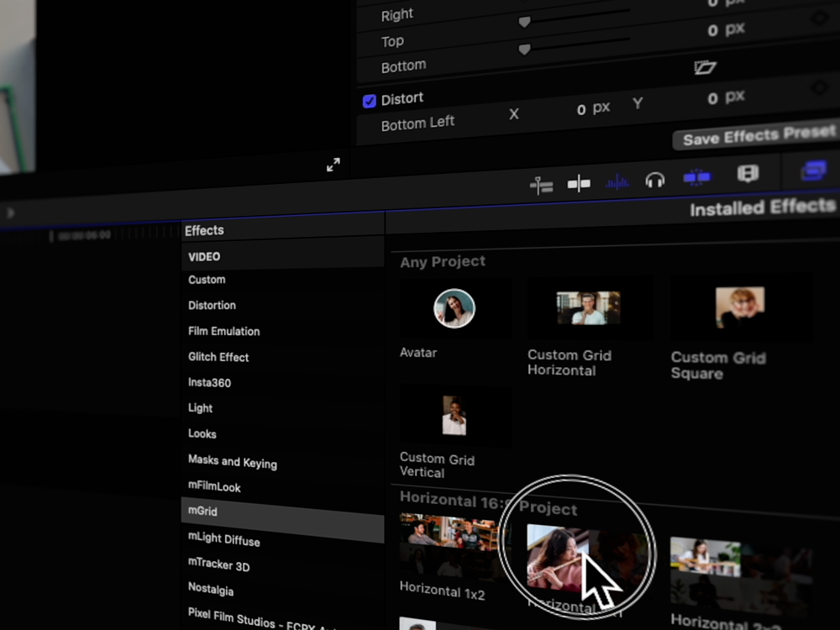The height and width of the screenshot is (630, 840).
Task: Open clip appearance filmstrip icon
Action: coord(747,174)
